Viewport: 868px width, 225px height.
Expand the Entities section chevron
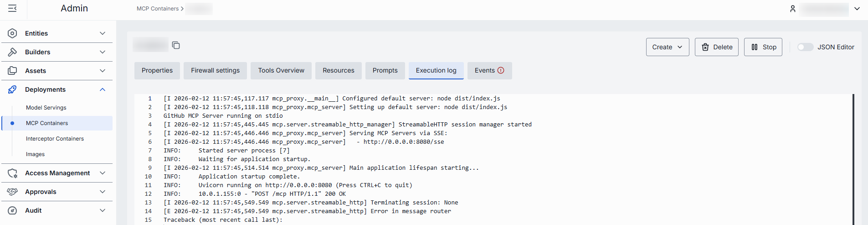pos(103,33)
